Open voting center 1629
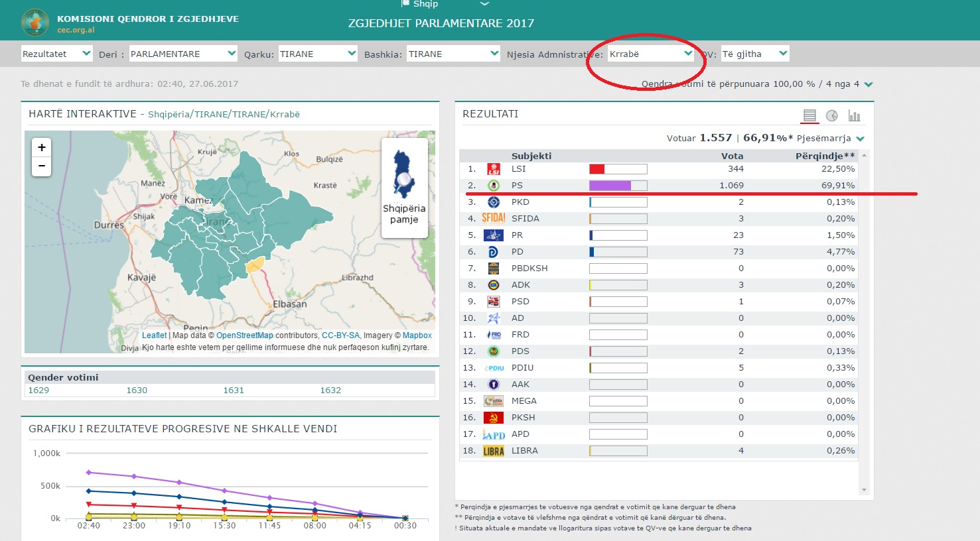980x541 pixels. pos(38,391)
